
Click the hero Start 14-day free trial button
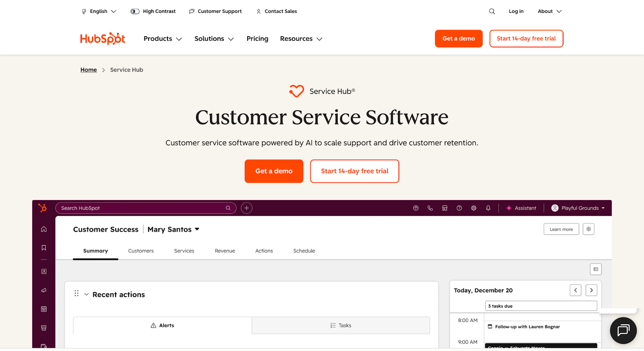coord(355,171)
